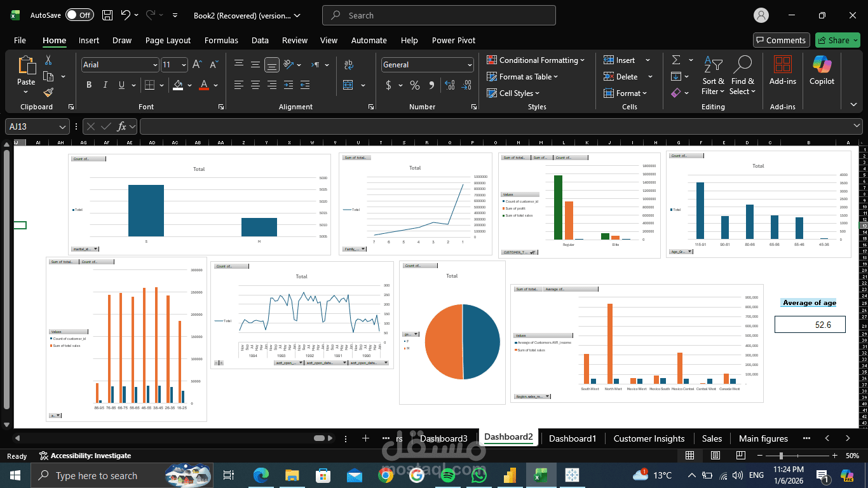Apply Bold formatting
Image resolution: width=868 pixels, height=488 pixels.
click(x=89, y=85)
